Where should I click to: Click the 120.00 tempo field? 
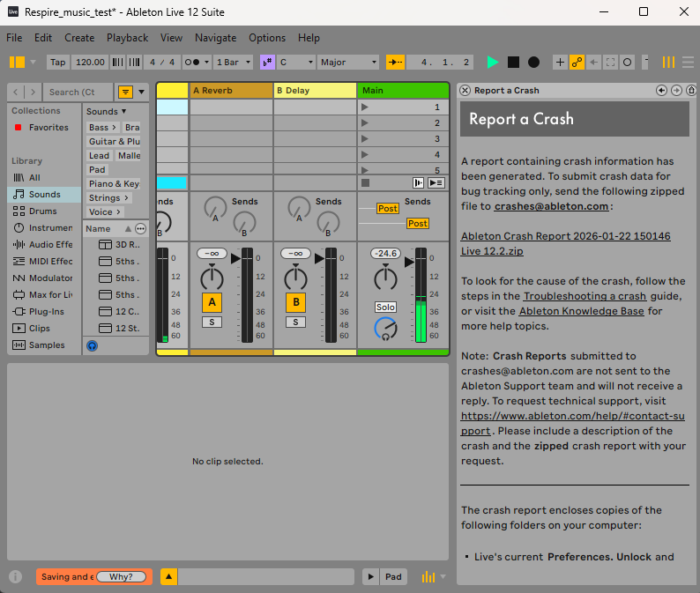90,62
